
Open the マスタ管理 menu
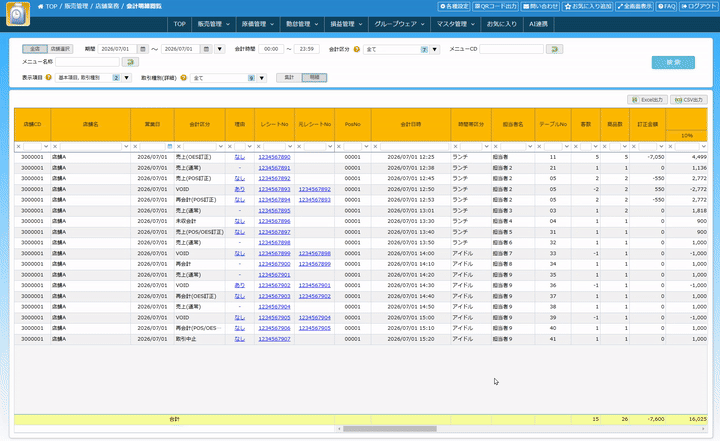tap(456, 24)
